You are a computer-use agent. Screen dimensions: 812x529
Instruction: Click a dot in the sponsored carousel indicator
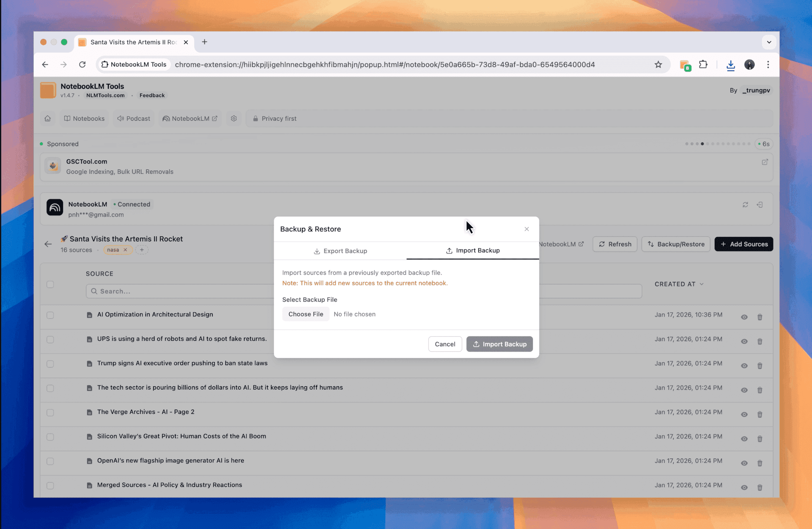[x=702, y=144]
